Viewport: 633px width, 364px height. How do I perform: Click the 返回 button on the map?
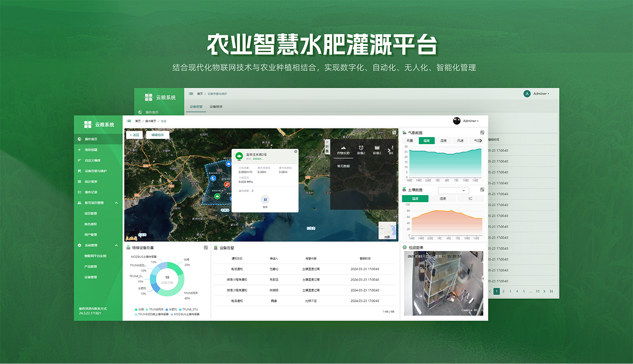[x=134, y=135]
